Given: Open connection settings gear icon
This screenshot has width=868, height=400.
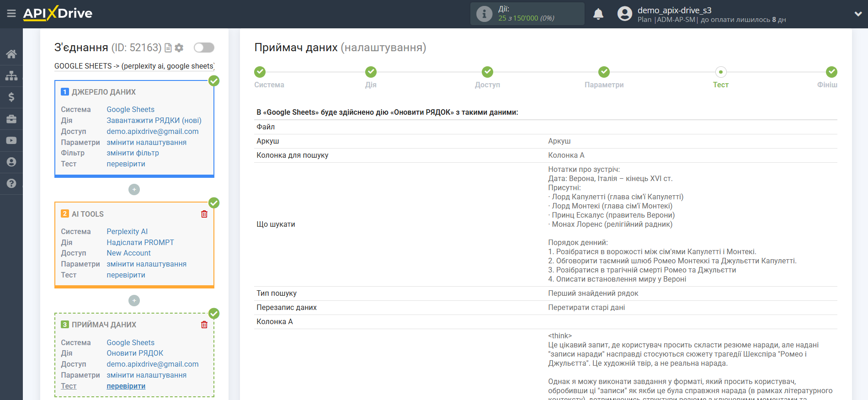Looking at the screenshot, I should [x=179, y=48].
